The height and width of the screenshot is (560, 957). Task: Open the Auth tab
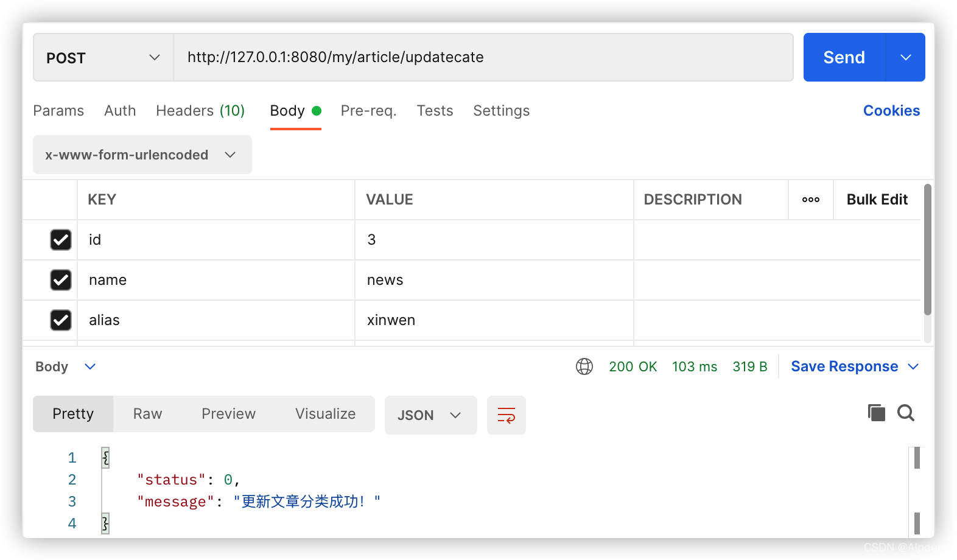click(x=120, y=111)
